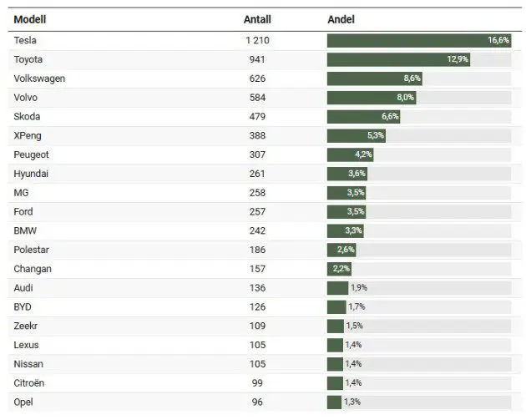Viewport: 526px width, 420px height.
Task: Click Toyota's 12,9% share bar
Action: (397, 59)
